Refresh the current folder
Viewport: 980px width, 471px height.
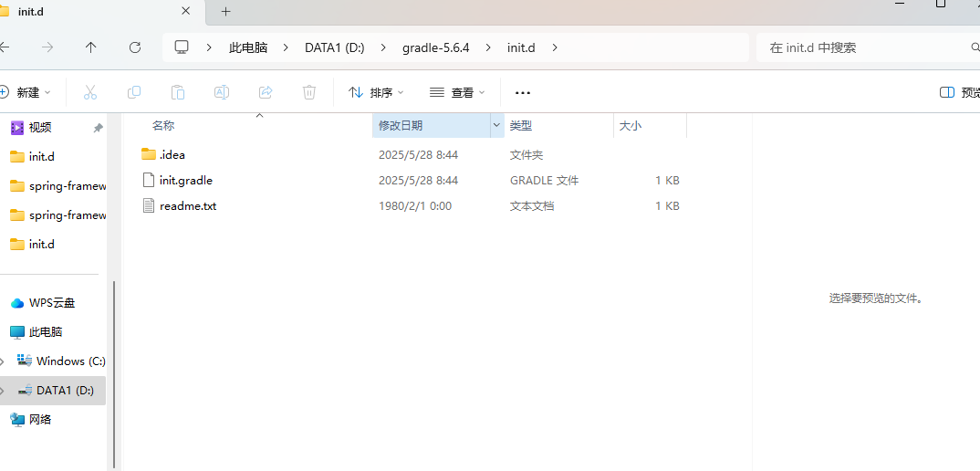click(x=135, y=47)
